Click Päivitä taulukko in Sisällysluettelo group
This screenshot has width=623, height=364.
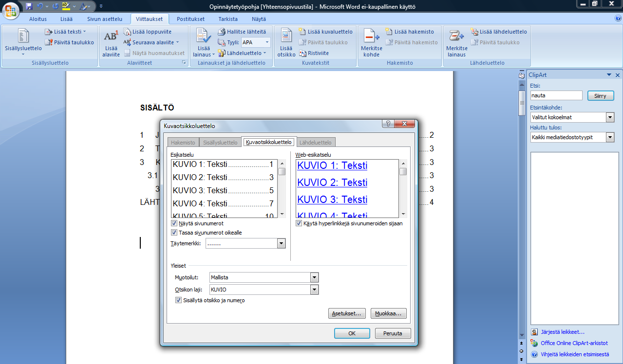[x=70, y=42]
